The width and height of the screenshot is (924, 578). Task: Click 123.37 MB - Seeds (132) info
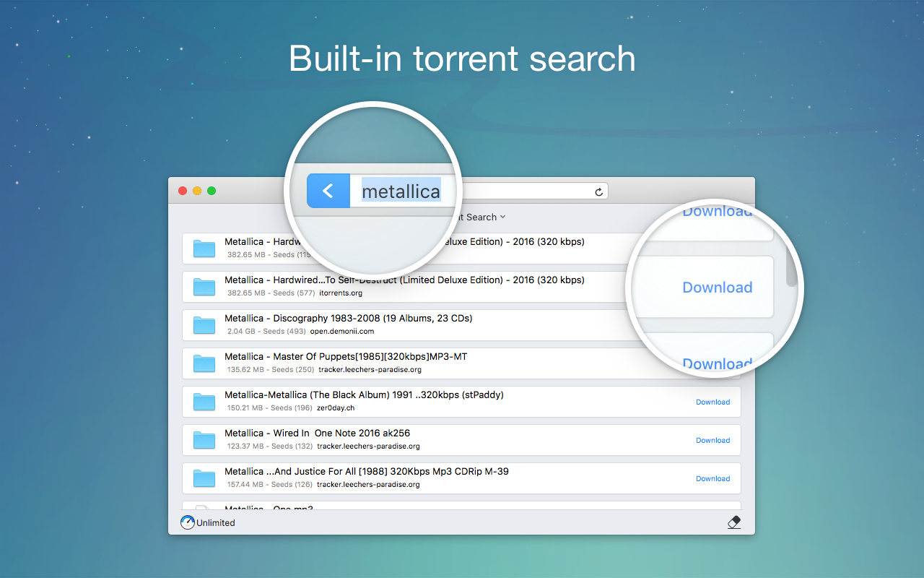coord(270,447)
